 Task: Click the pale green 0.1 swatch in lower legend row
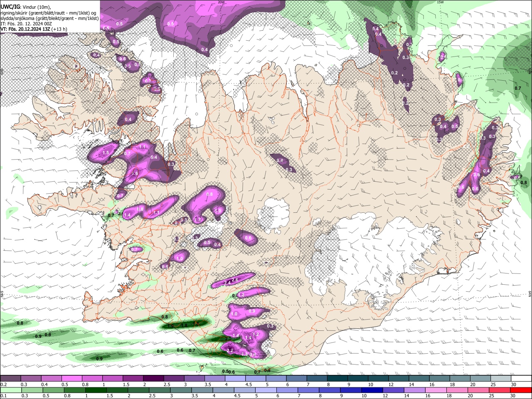[11, 390]
